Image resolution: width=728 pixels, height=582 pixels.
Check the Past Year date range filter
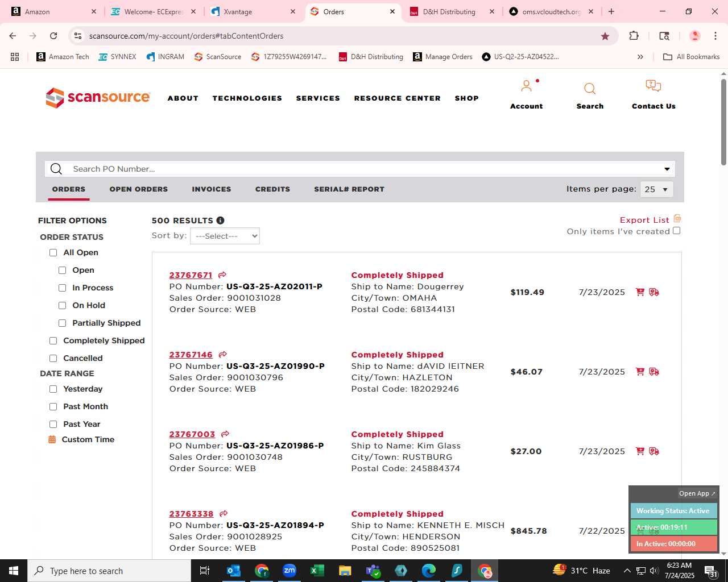(x=53, y=425)
